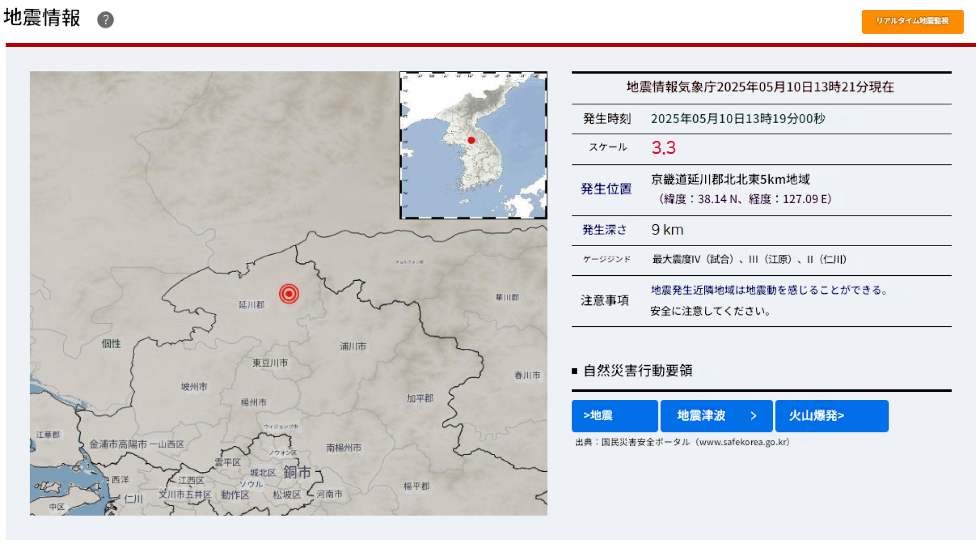Click the 南楊州市 label on the map
This screenshot has height=548, width=980.
pyautogui.click(x=344, y=448)
